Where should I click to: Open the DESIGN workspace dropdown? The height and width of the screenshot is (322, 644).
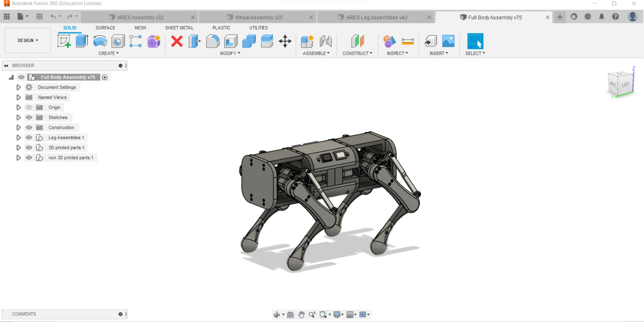pos(28,40)
